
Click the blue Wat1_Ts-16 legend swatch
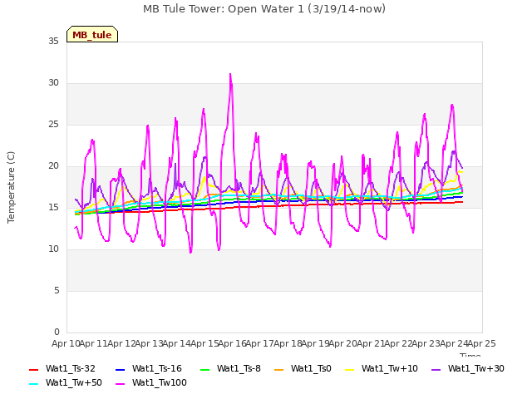click(120, 369)
